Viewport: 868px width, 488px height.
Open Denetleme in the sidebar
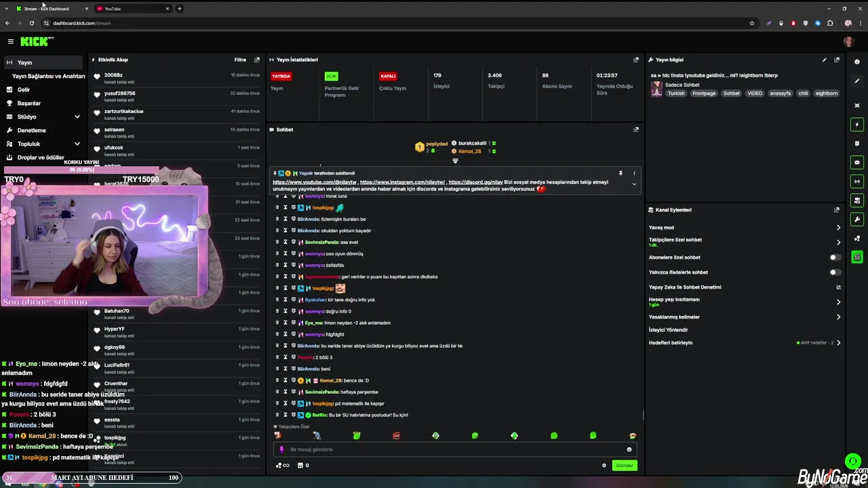31,130
